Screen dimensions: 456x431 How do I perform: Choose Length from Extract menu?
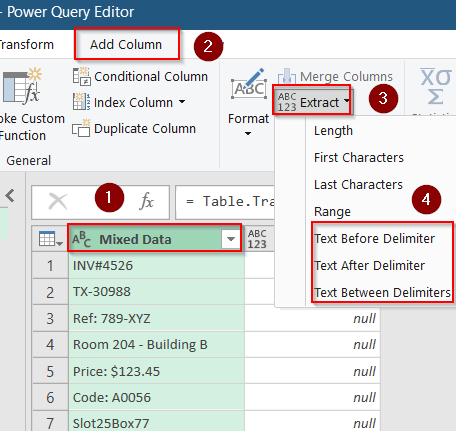pos(333,131)
